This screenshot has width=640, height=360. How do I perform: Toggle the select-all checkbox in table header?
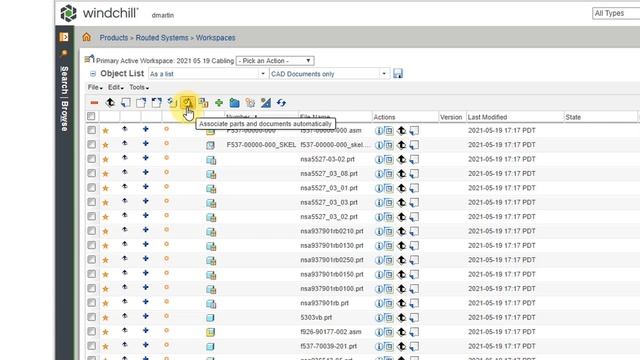tap(91, 116)
